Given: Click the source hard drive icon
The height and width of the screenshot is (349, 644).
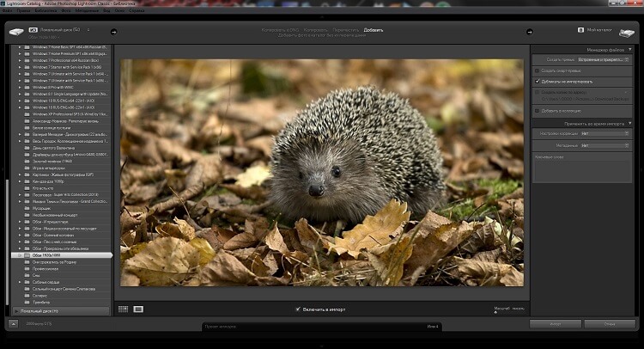Looking at the screenshot, I should 16,31.
